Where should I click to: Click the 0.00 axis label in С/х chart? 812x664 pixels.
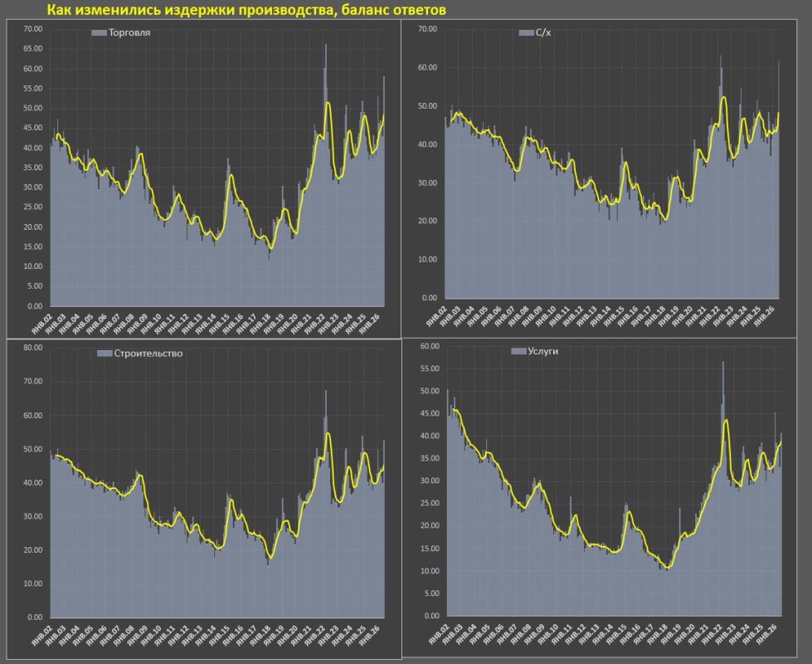coord(430,297)
